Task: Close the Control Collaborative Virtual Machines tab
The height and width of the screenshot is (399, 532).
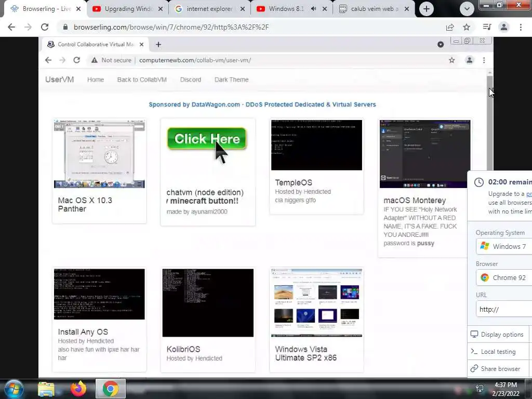Action: (141, 45)
